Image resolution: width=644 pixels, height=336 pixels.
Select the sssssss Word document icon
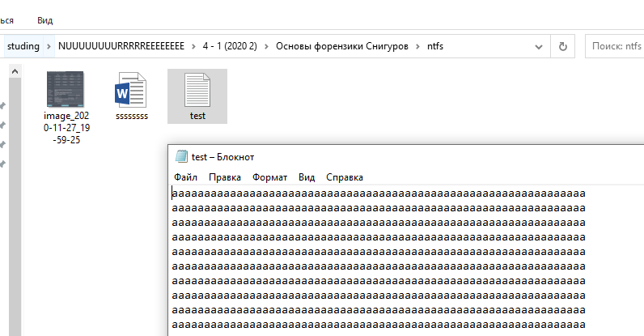pyautogui.click(x=130, y=90)
